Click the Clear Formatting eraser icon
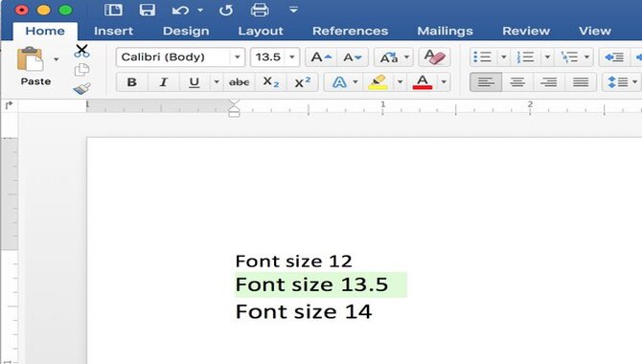This screenshot has width=642, height=364. point(434,57)
